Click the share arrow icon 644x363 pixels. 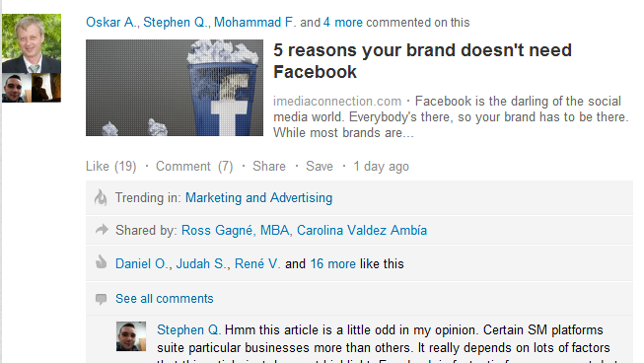point(102,230)
